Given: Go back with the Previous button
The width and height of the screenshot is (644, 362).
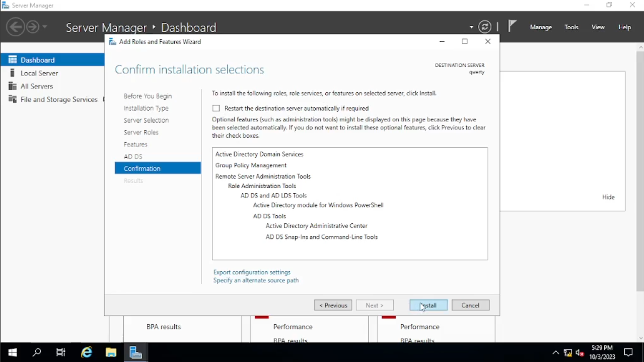Looking at the screenshot, I should tap(333, 306).
